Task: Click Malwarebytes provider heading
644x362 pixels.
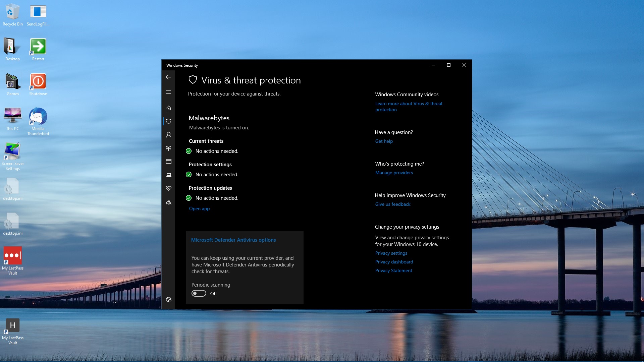Action: pyautogui.click(x=209, y=118)
